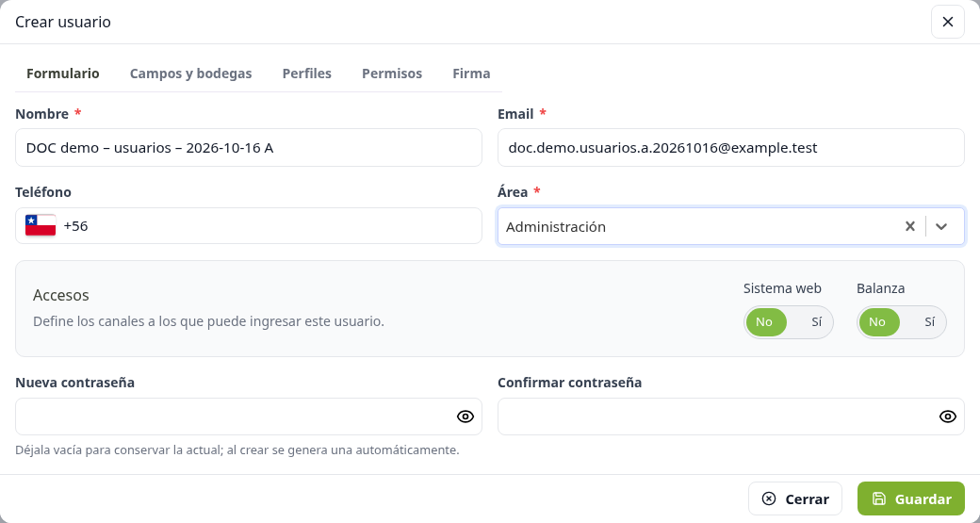Open the Chile flag country selector

[x=41, y=225]
